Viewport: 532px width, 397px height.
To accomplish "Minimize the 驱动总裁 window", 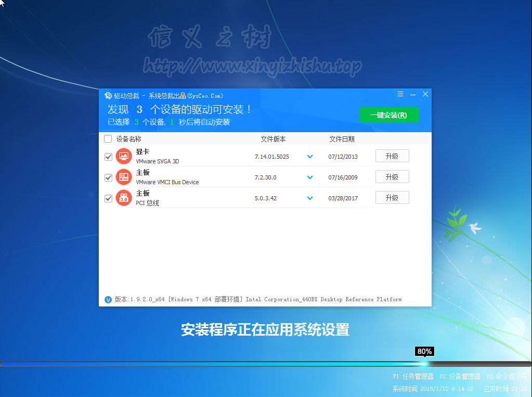I will click(413, 95).
